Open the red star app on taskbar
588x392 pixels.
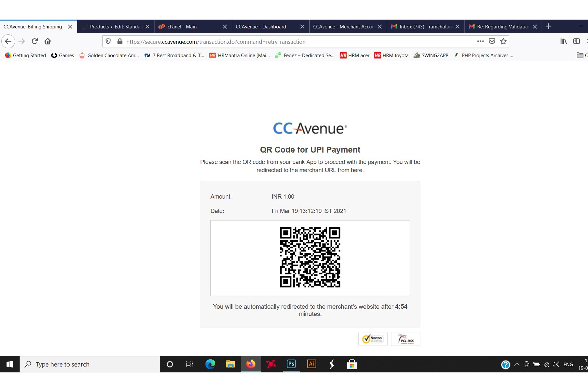(271, 364)
